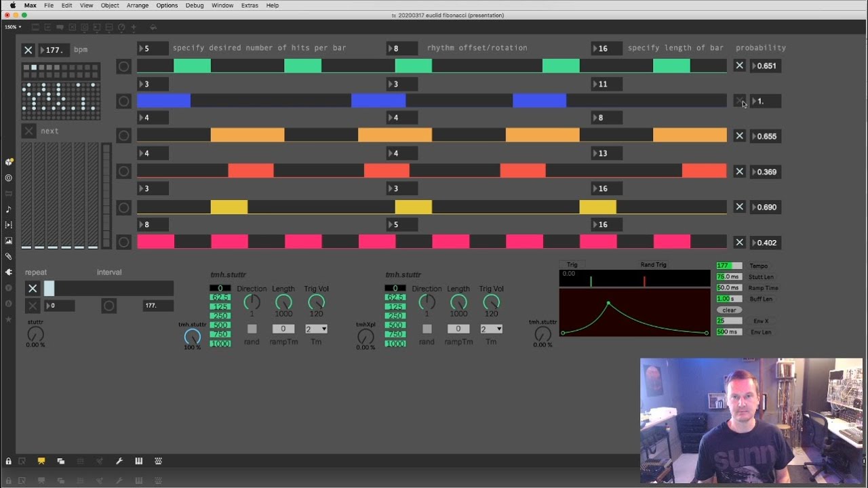Image resolution: width=868 pixels, height=488 pixels.
Task: Click the plug arrow icon in left sidebar
Action: tap(9, 272)
